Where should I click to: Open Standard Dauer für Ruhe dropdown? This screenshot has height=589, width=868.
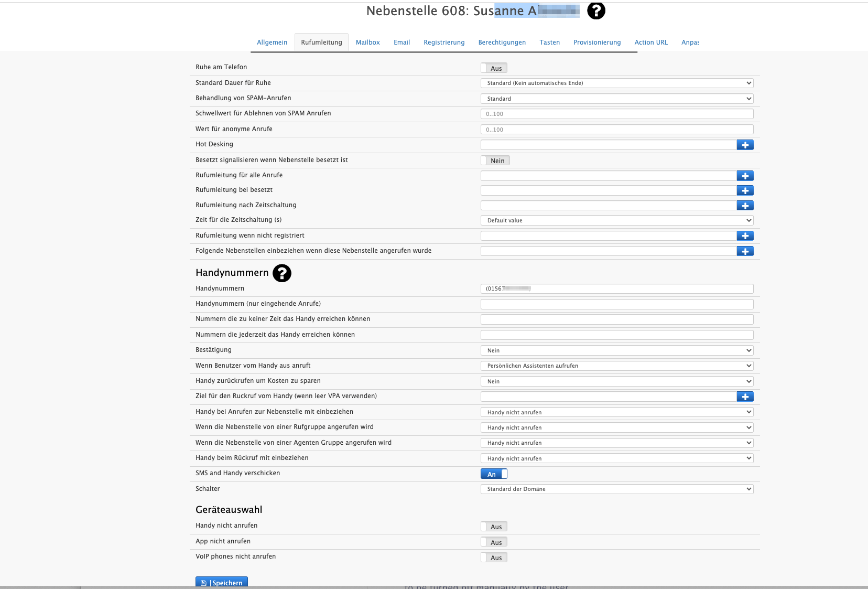click(x=616, y=83)
